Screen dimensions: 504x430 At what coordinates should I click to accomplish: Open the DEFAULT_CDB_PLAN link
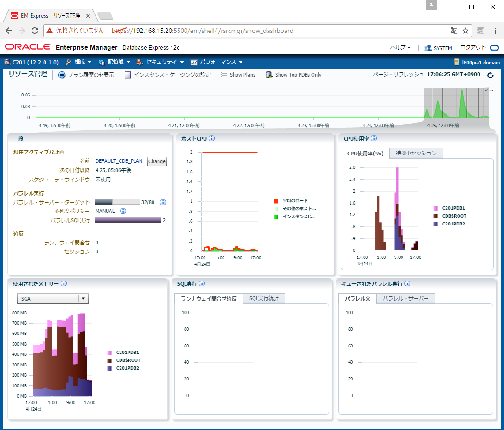pos(119,161)
